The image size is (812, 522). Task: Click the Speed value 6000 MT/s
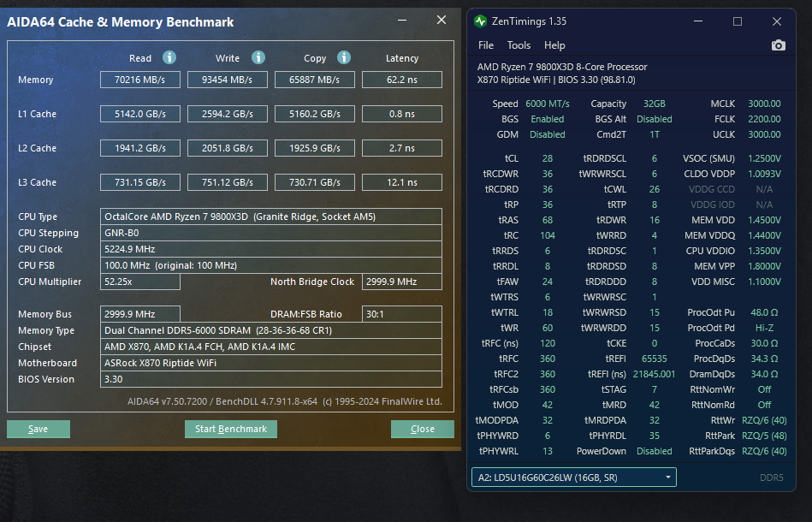[x=548, y=104]
